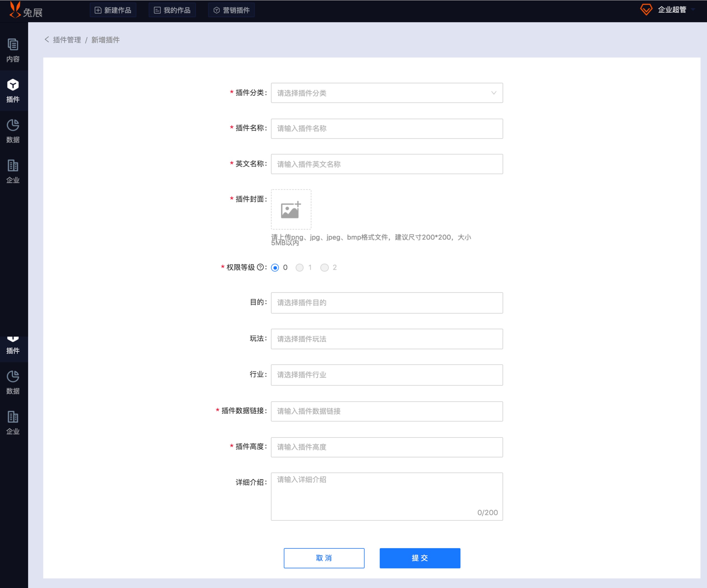
Task: Focus the 英文名称 input field
Action: point(387,164)
